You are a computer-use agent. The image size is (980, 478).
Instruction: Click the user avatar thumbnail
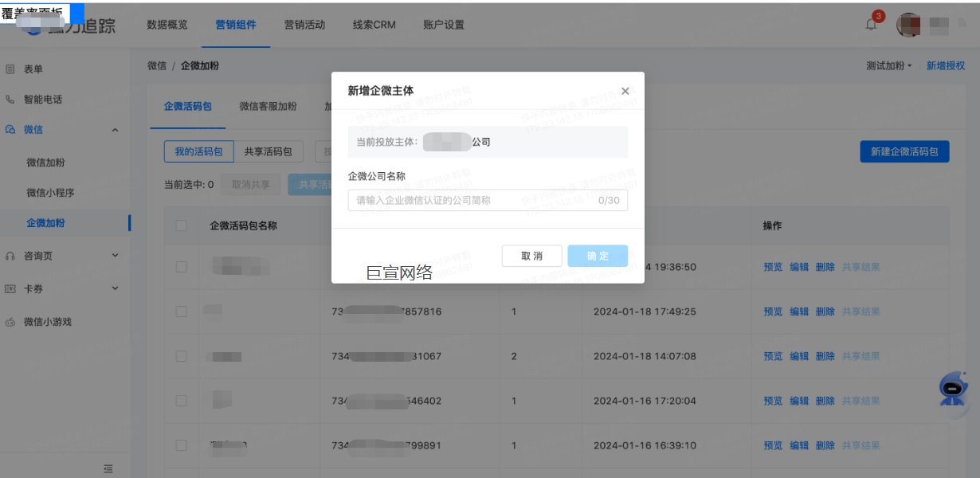pos(908,23)
